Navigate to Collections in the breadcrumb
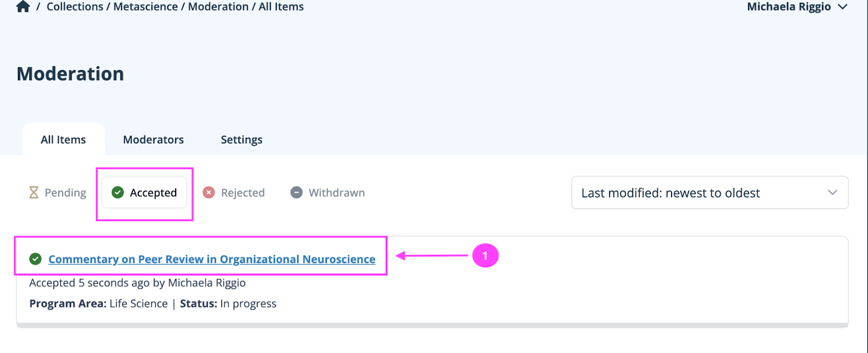This screenshot has height=353, width=868. (x=75, y=7)
